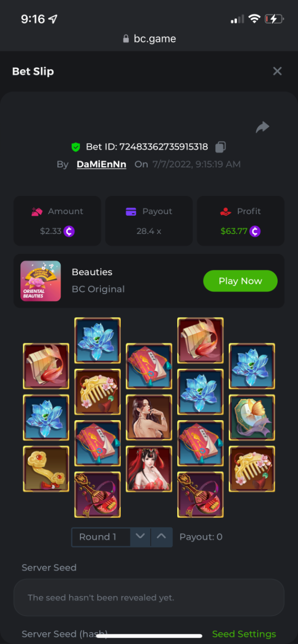Click the Server Seed text box
This screenshot has width=298, height=644.
click(149, 597)
